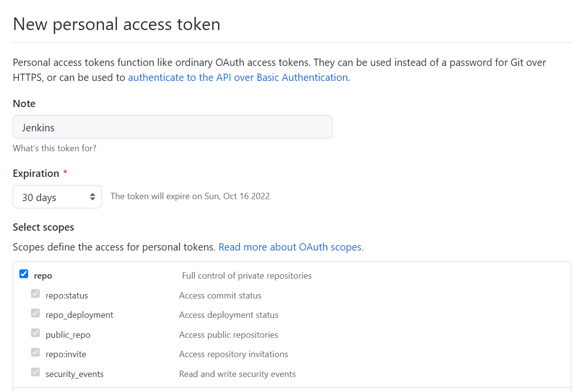Click the public_repo scope label
The image size is (577, 392).
pos(68,335)
